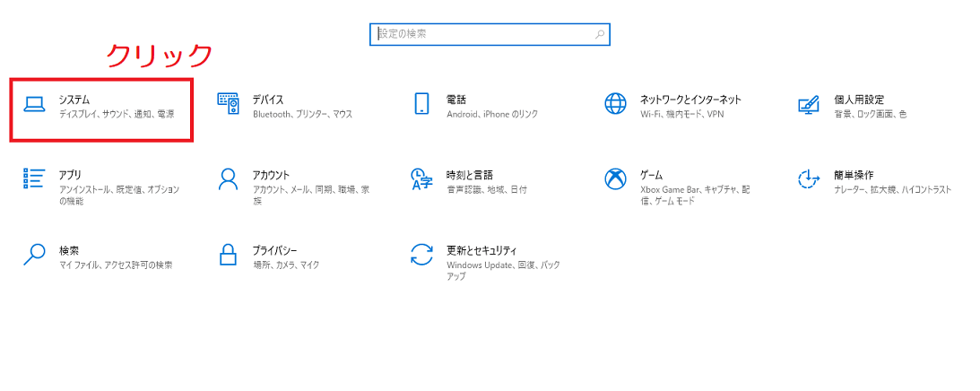
Task: Open the 更新とセキュリティ settings title
Action: 481,249
